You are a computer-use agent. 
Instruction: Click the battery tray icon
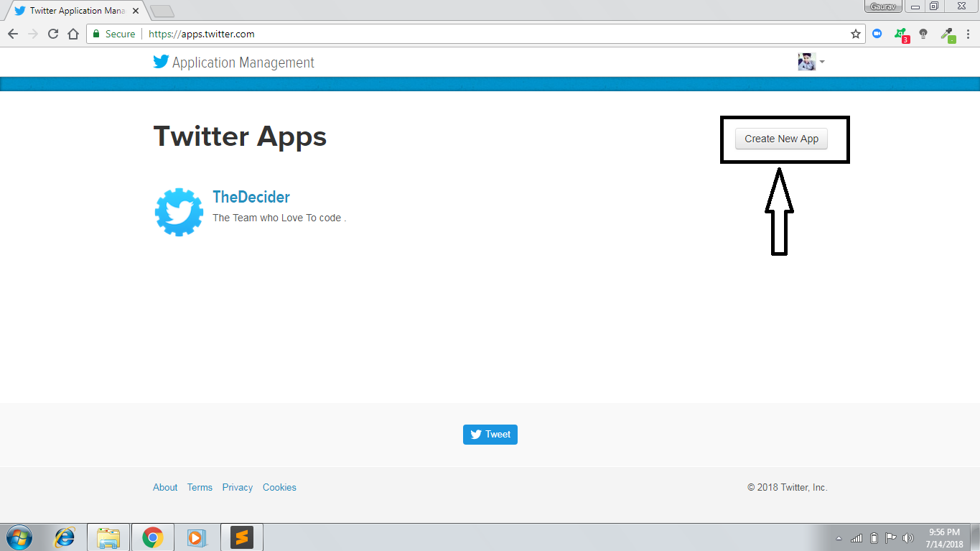(874, 537)
